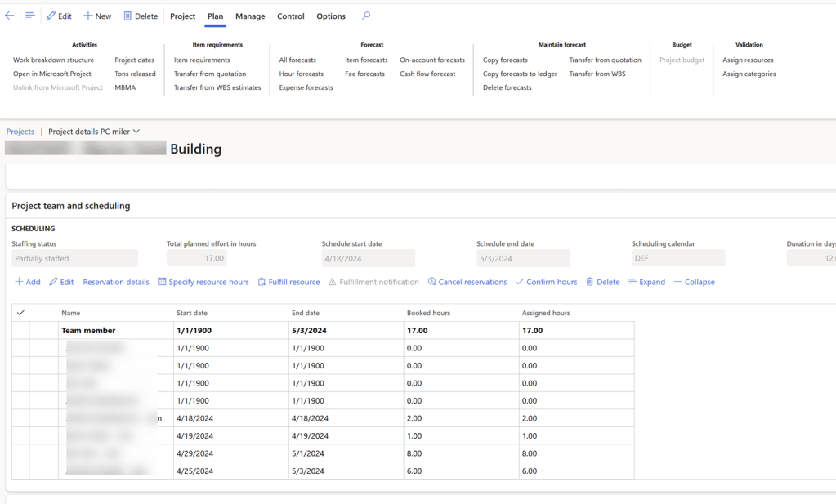836x504 pixels.
Task: Select the Team member row checkbox
Action: click(20, 331)
